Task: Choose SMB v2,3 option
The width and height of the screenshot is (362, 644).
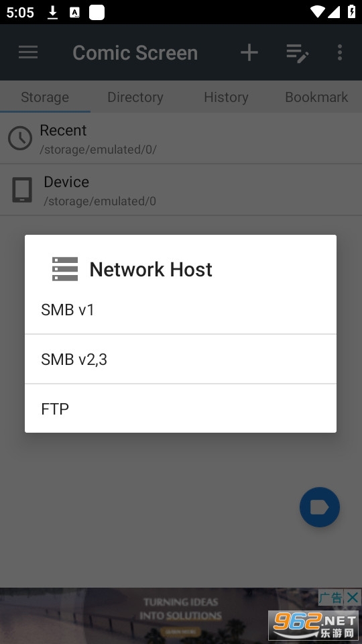Action: [180, 360]
